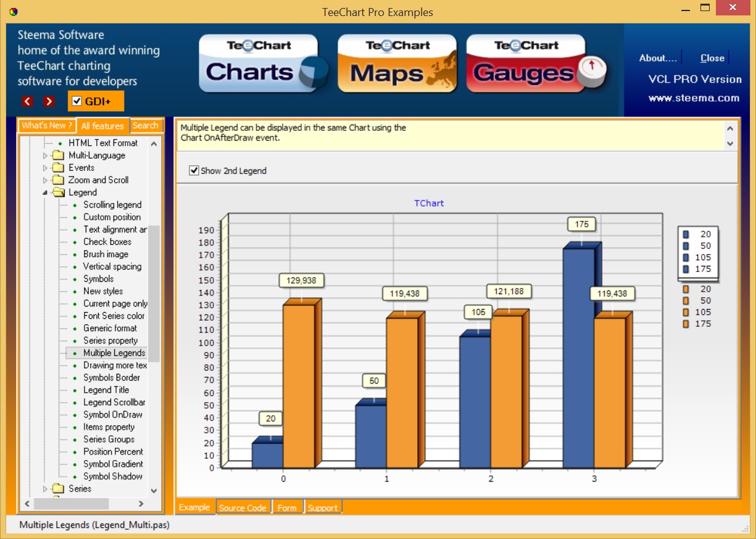
Task: Open the Form tab
Action: pyautogui.click(x=287, y=508)
